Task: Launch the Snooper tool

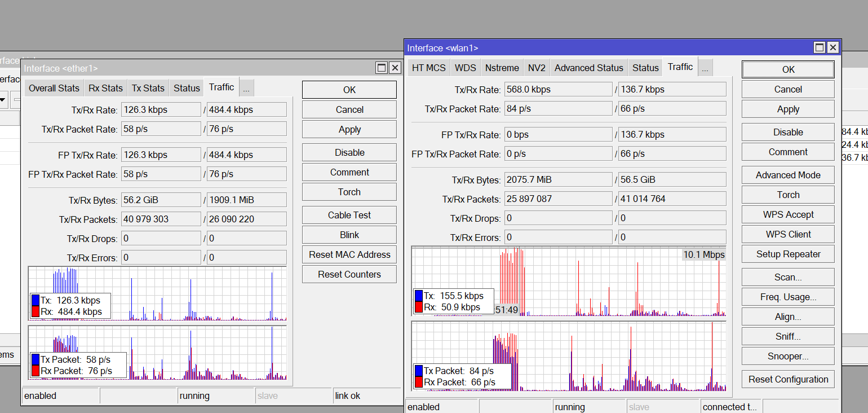Action: click(787, 356)
